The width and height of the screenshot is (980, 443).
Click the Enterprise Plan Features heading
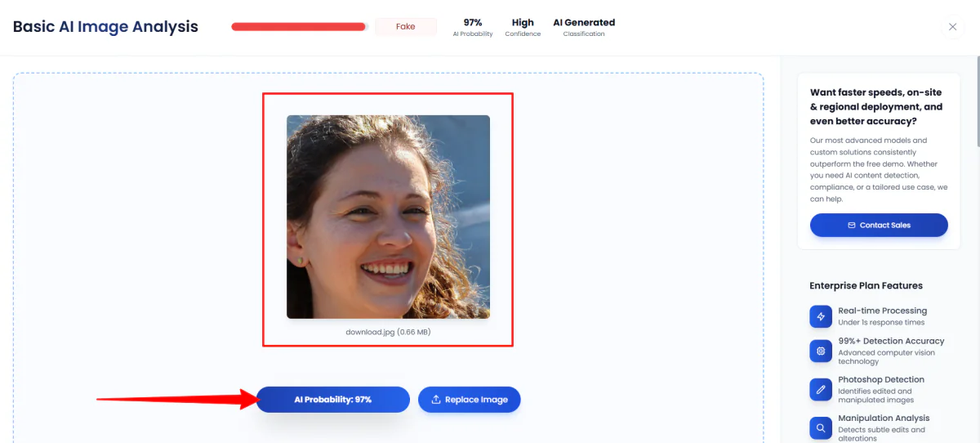(x=866, y=286)
